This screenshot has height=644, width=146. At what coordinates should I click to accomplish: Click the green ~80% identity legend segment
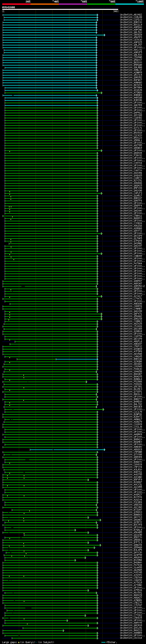(x=101, y=4)
